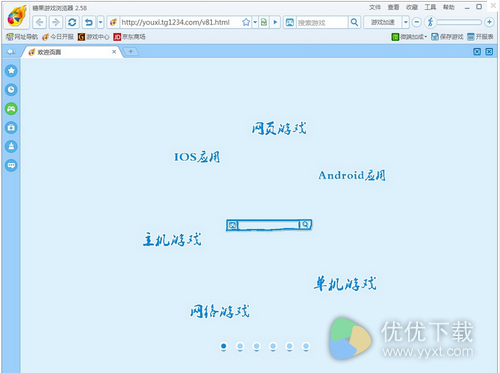Screen dimensions: 500x373
Task: Open dropdown beside the bookmark star
Action: click(255, 22)
